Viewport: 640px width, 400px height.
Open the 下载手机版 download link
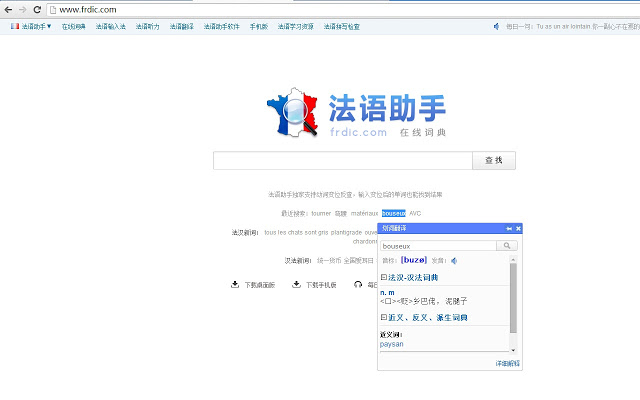(321, 285)
